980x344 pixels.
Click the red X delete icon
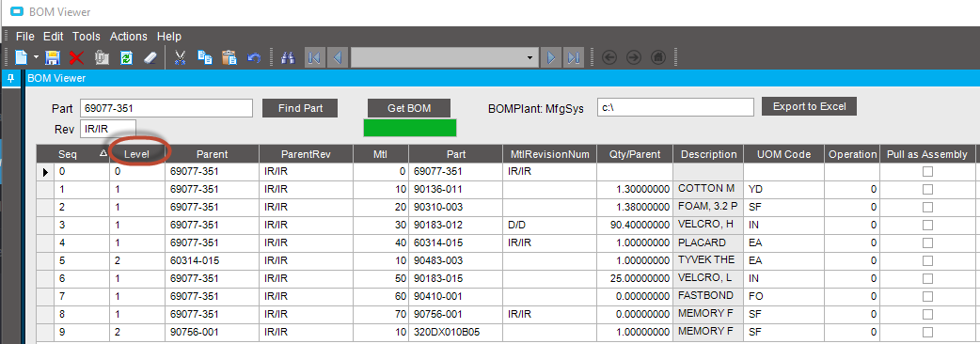click(76, 58)
